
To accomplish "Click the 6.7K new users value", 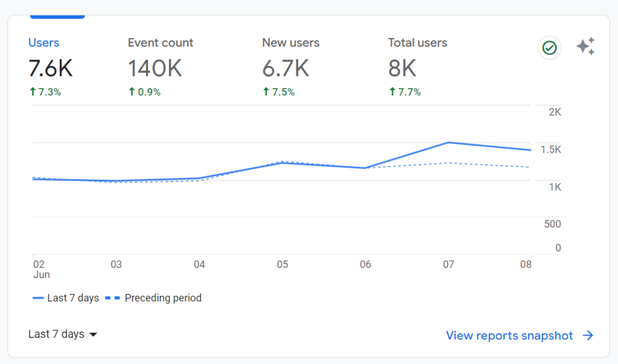I will coord(285,68).
